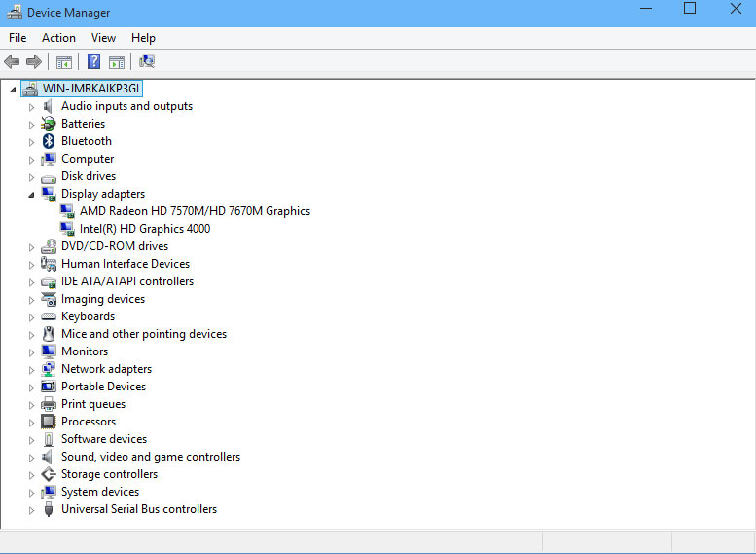Click Scan for hardware changes icon
The width and height of the screenshot is (756, 554).
(x=147, y=61)
